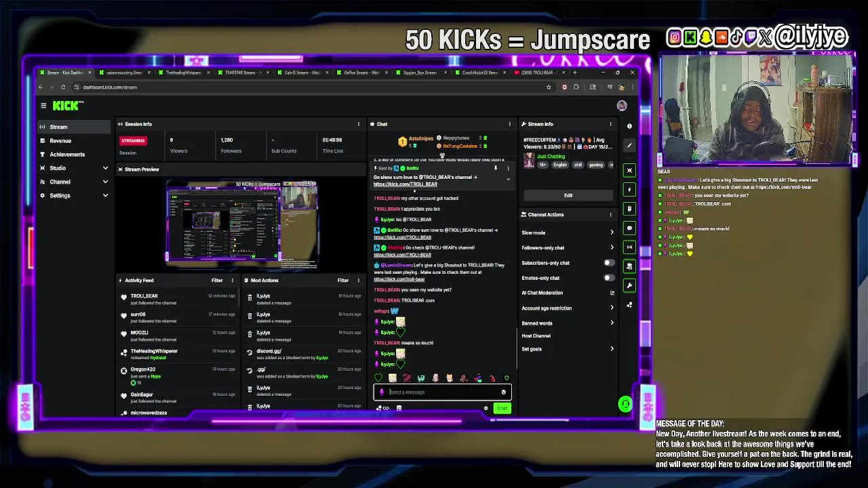Open Stream Info panel options menu

610,124
